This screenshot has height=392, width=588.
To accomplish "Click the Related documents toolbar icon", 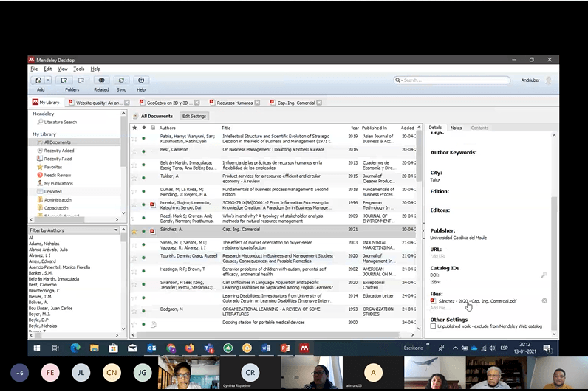I will coord(101,80).
